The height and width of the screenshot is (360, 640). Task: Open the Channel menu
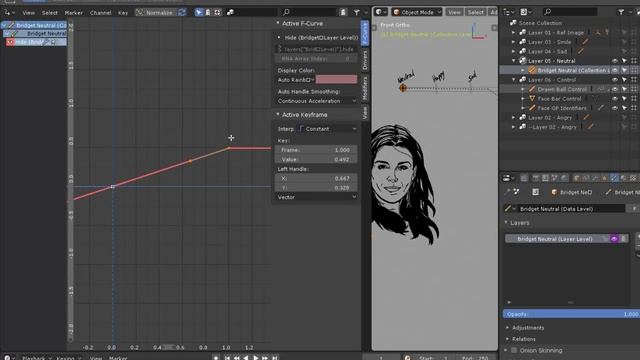[100, 13]
